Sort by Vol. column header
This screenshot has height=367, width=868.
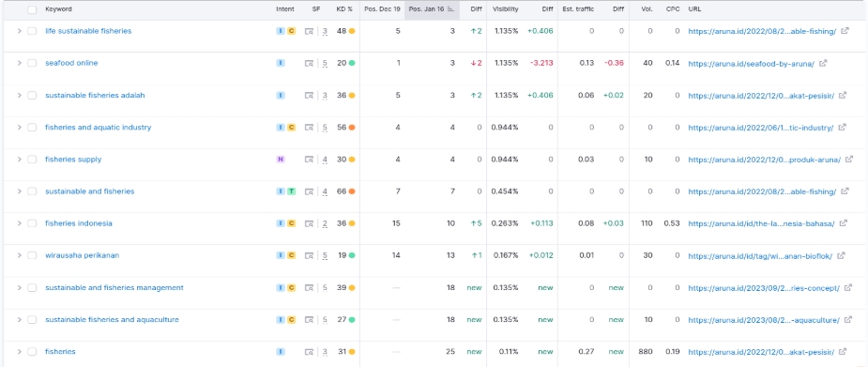(647, 9)
